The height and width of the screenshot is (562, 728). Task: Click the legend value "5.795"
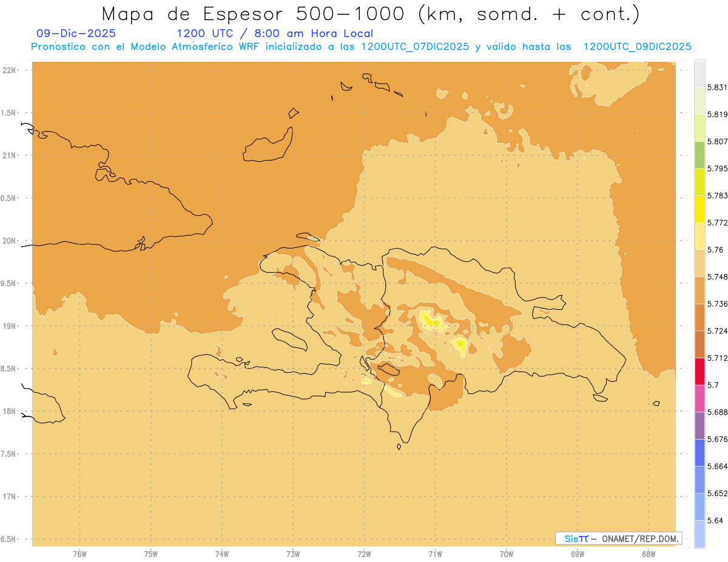[717, 169]
